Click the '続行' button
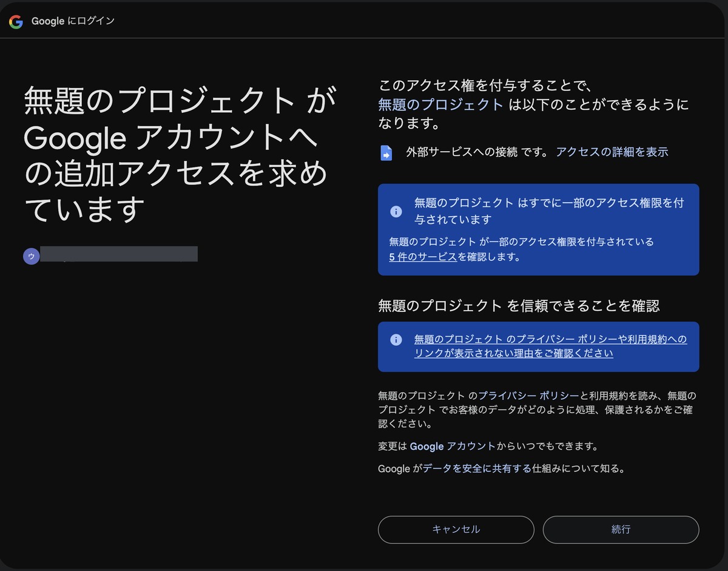The width and height of the screenshot is (728, 571). (x=621, y=530)
